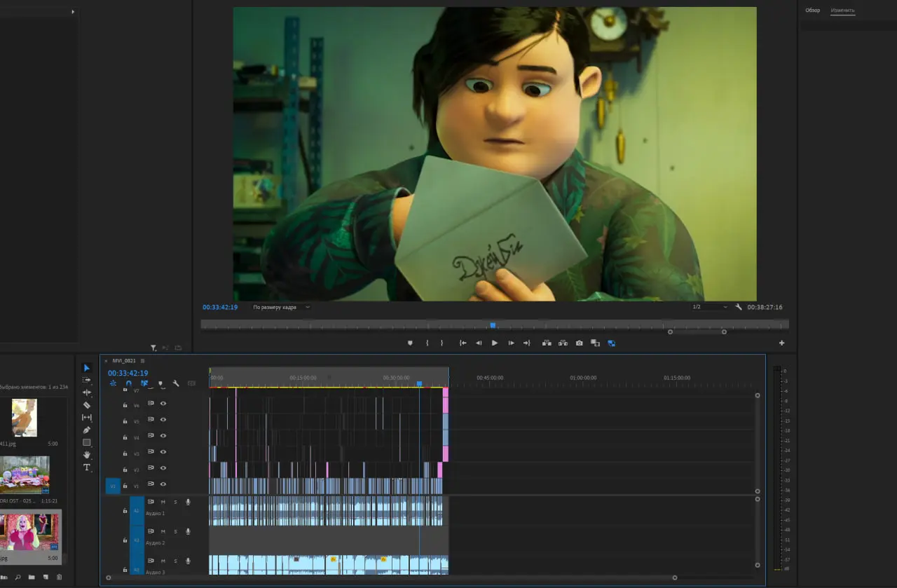Expand the arrow at the Project panel top
This screenshot has width=897, height=588.
[73, 12]
